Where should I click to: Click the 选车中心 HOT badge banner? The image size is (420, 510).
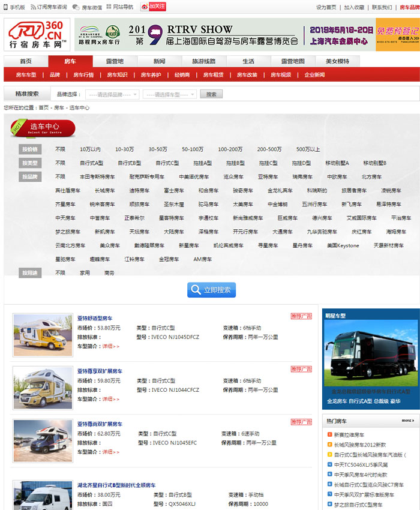point(43,127)
